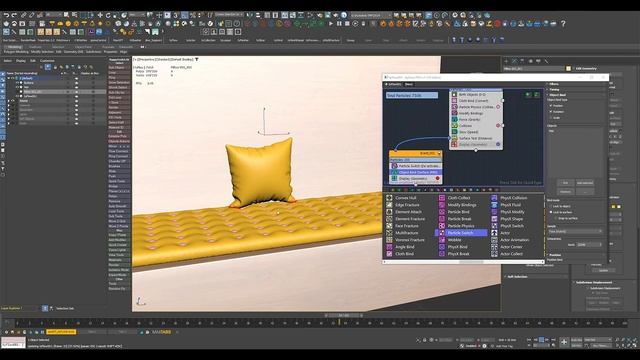Open the Hierarchy tab in command panel

tap(522, 61)
